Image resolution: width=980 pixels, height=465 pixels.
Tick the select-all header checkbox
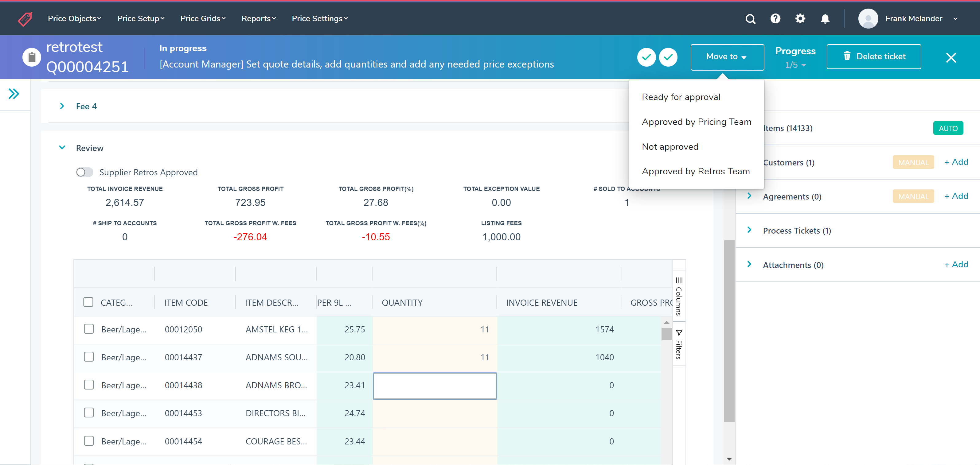point(88,302)
